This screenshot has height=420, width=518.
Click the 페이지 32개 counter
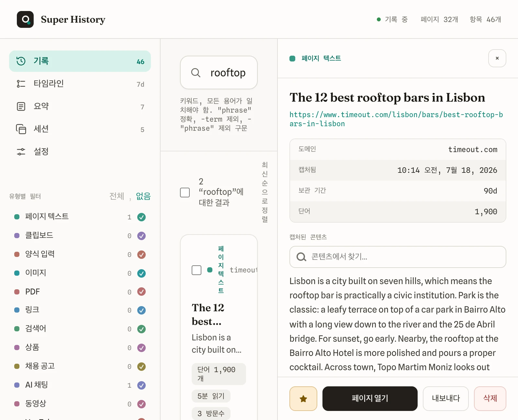(439, 19)
